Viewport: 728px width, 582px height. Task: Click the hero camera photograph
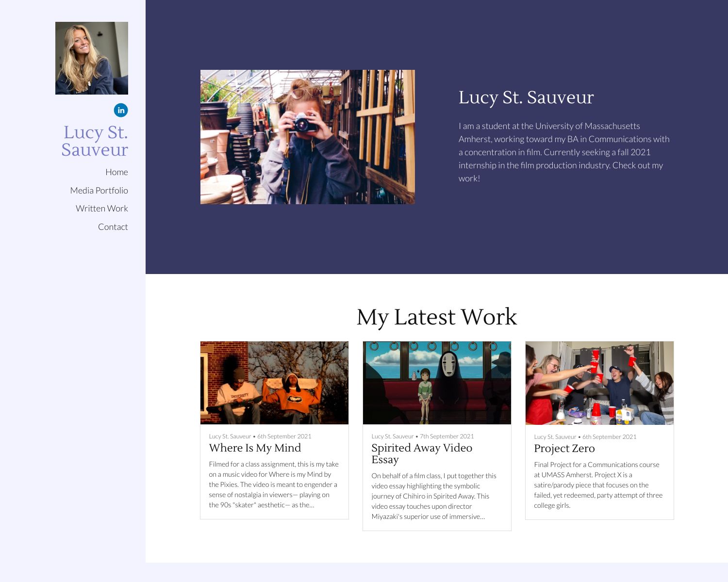click(x=307, y=137)
